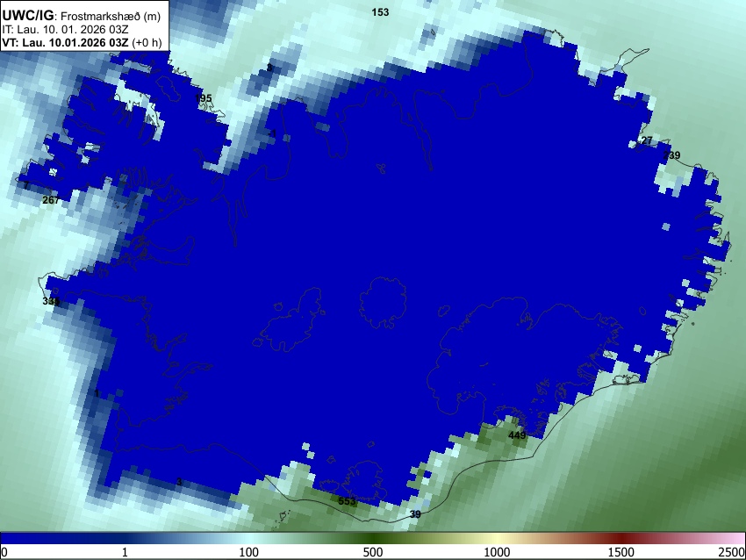
Task: Click the map value '195'
Action: click(x=203, y=98)
